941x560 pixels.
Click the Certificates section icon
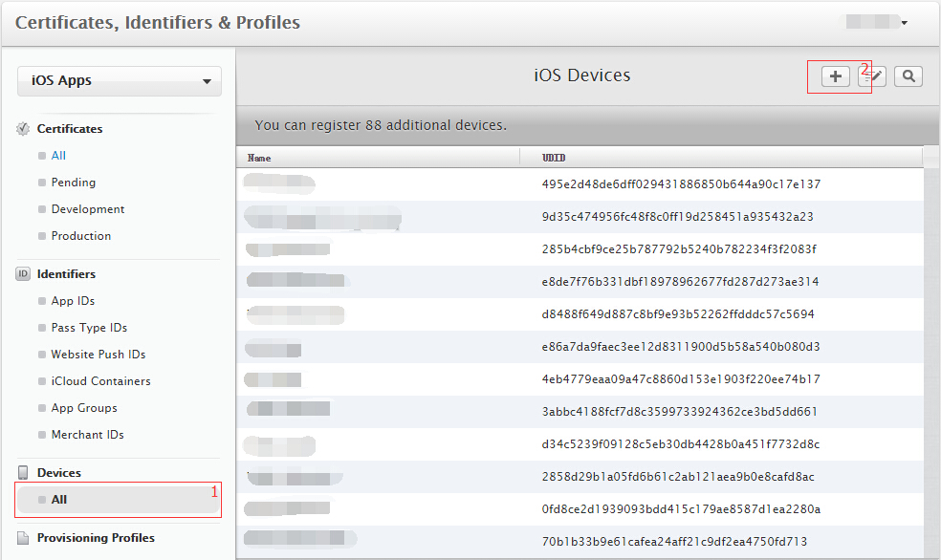[x=23, y=129]
